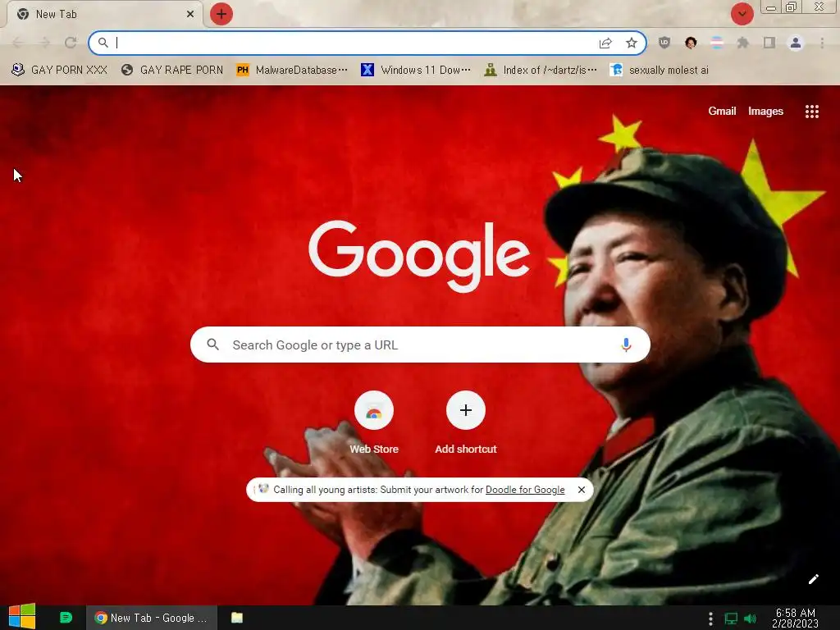The height and width of the screenshot is (630, 840).
Task: Reload the current page
Action: coord(71,43)
